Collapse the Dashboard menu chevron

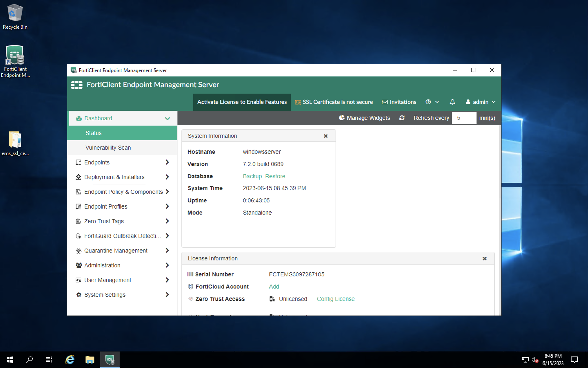(x=167, y=119)
